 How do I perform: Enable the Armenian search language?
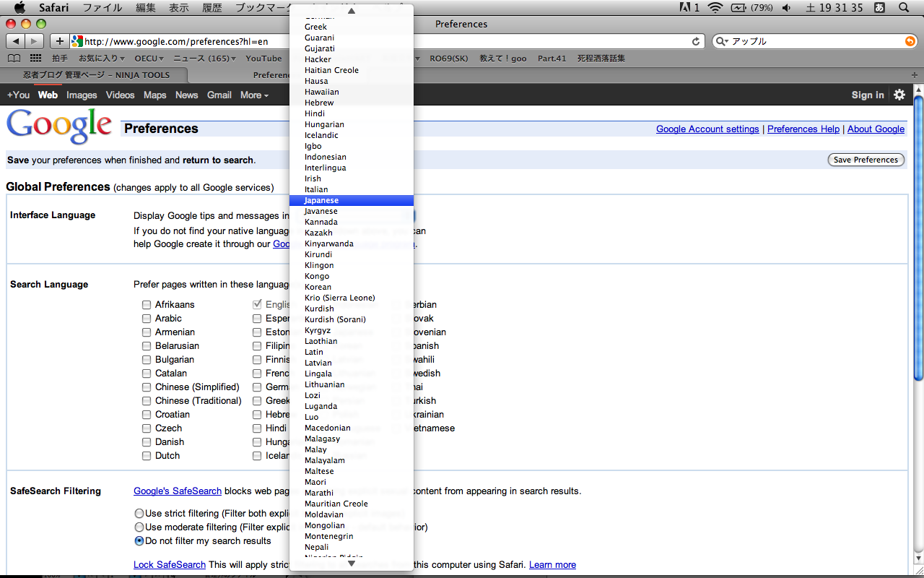(147, 332)
